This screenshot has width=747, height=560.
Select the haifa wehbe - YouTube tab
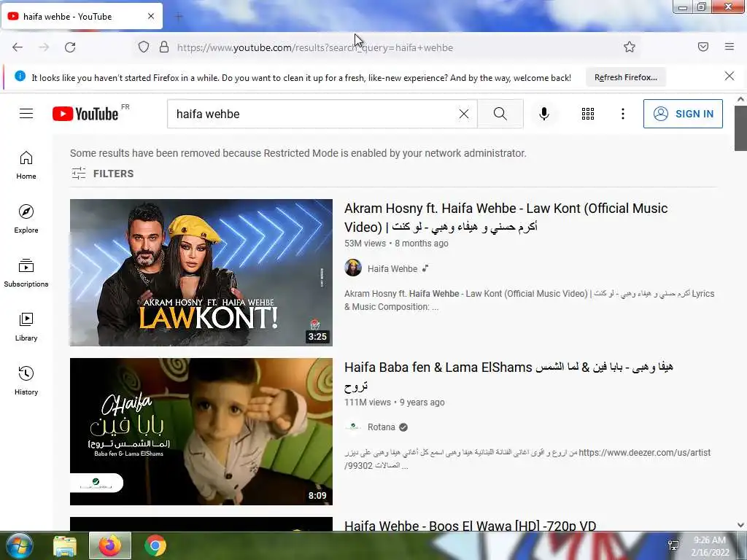(82, 16)
